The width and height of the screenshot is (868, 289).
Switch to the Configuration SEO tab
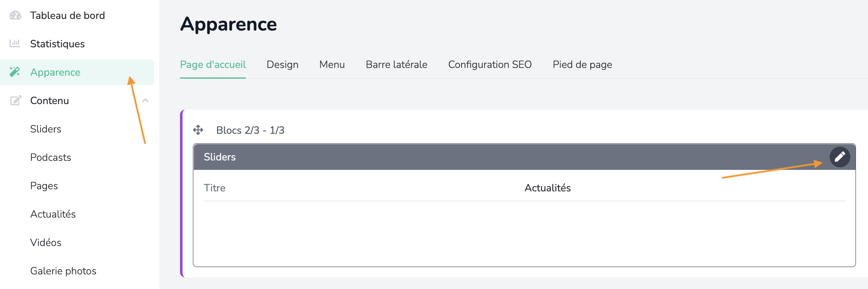click(490, 65)
